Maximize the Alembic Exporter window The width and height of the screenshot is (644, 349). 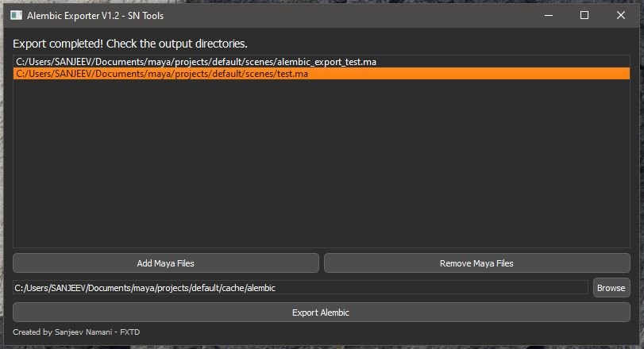pyautogui.click(x=584, y=16)
